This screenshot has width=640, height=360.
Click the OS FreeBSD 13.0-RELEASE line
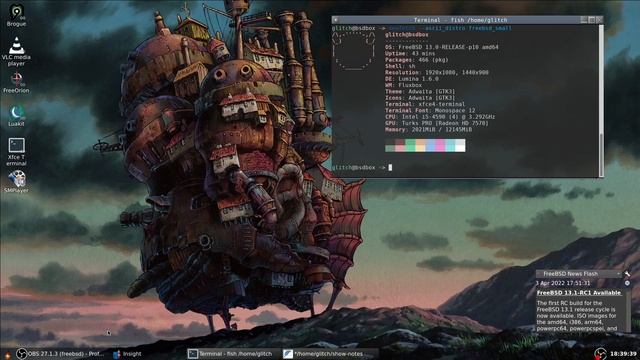coord(442,47)
